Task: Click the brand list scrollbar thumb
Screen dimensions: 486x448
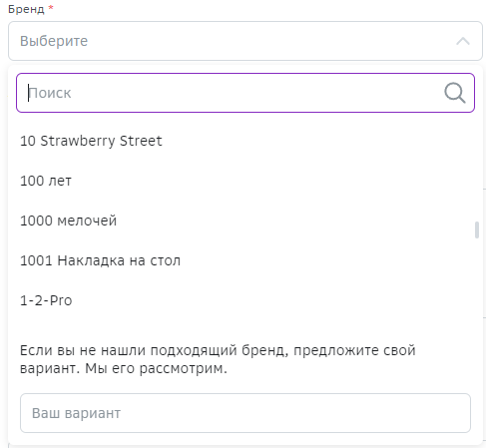Action: [x=477, y=229]
